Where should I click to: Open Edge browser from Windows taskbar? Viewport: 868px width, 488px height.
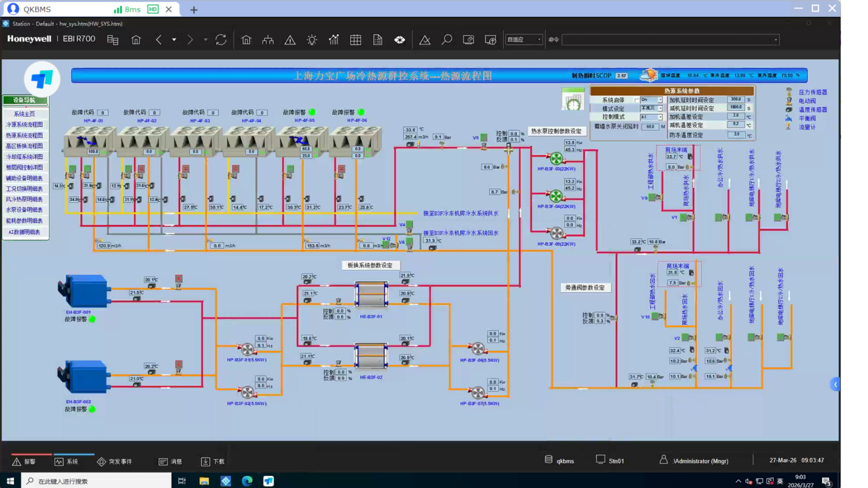(x=247, y=481)
